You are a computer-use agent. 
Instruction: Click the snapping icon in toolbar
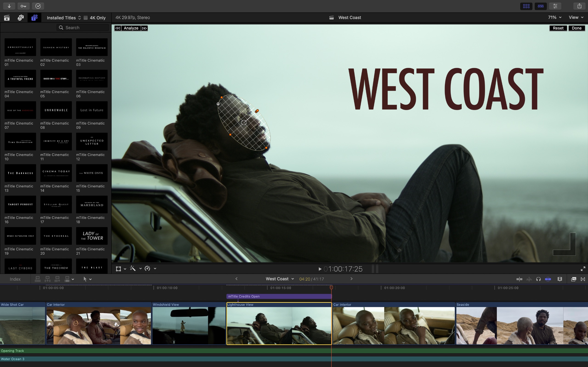tap(548, 279)
